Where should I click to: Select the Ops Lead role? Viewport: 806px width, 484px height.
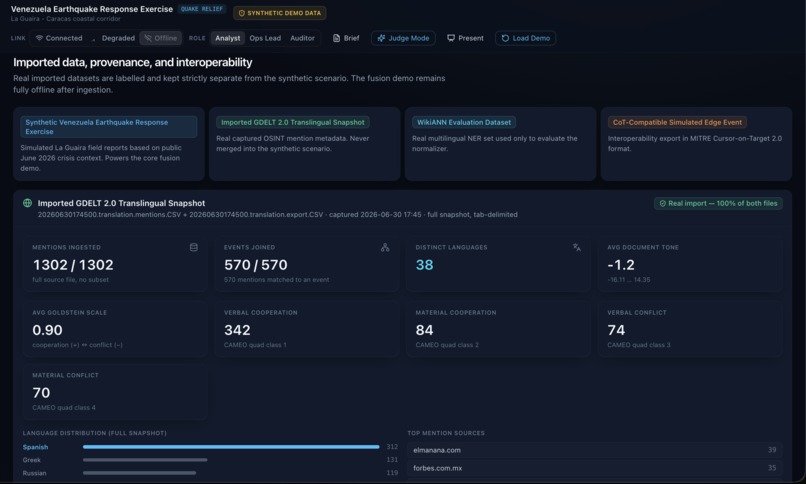tap(265, 38)
